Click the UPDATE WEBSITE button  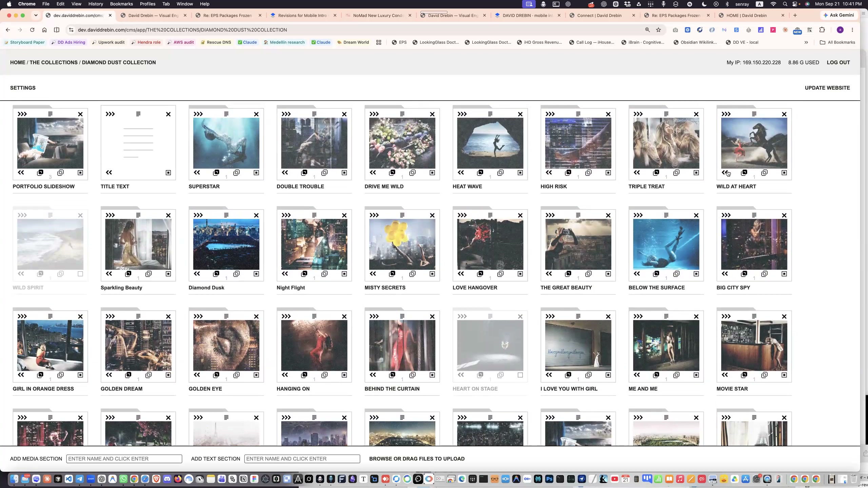pyautogui.click(x=827, y=88)
